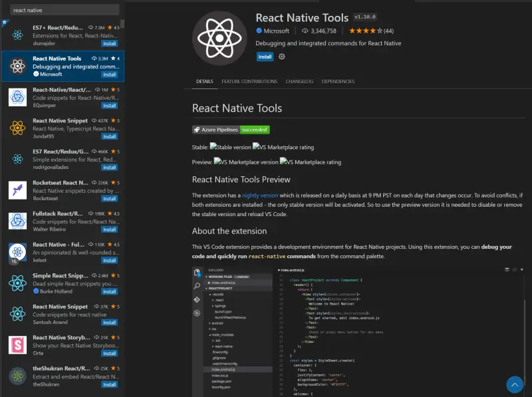This screenshot has height=397, width=532.
Task: Select the theShukran React extension icon
Action: click(17, 376)
